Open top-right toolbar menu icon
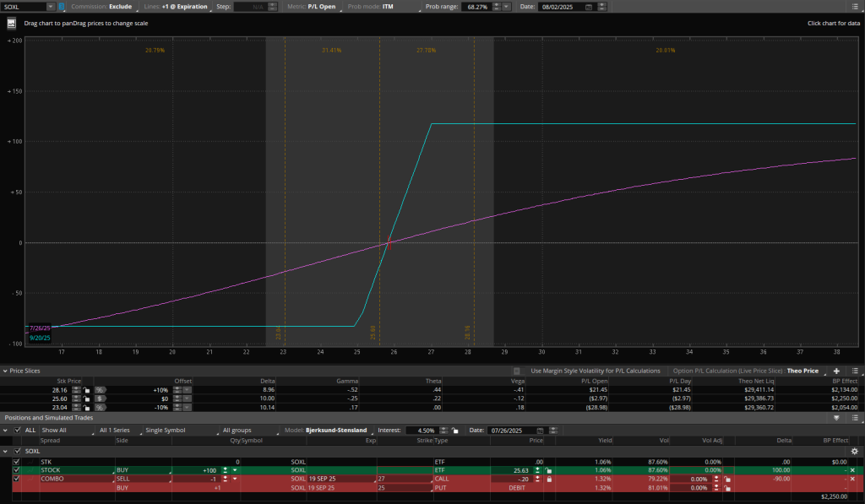The width and height of the screenshot is (865, 504). (x=854, y=7)
